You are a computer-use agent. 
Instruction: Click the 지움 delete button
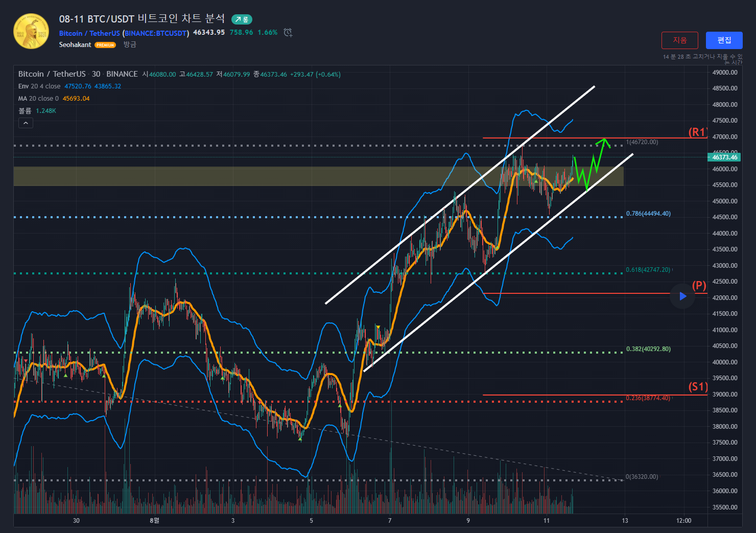point(679,40)
